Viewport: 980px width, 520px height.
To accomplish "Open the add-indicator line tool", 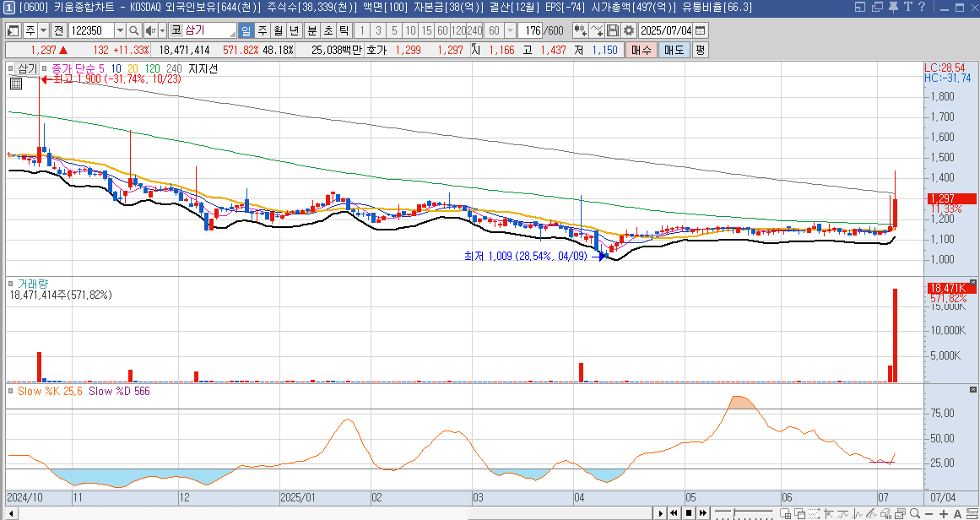I will [597, 30].
